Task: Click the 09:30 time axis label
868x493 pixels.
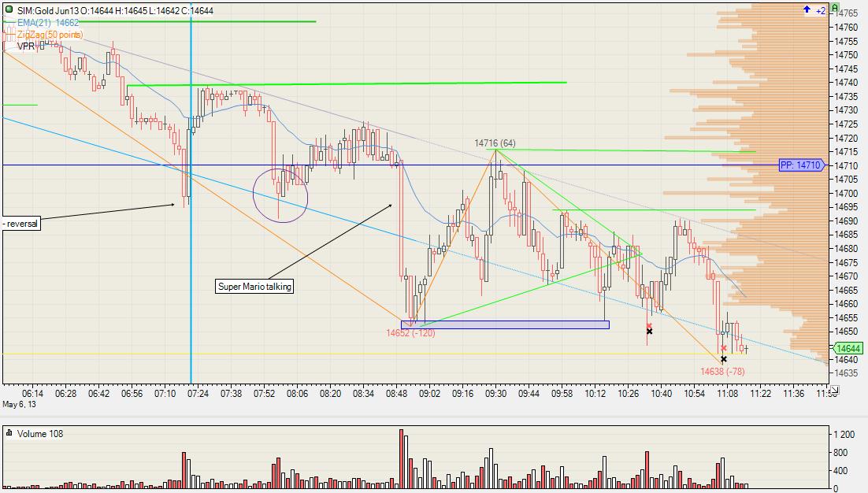Action: 495,394
